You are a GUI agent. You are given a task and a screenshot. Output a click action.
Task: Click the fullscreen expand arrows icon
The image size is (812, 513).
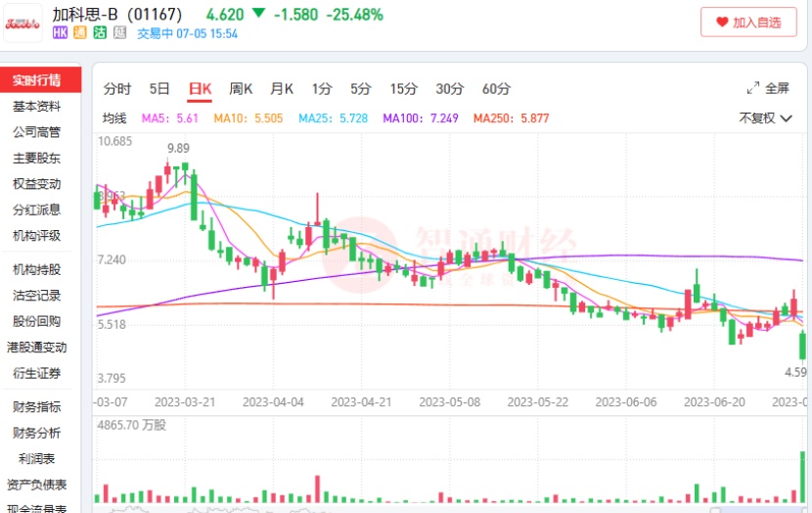point(753,89)
